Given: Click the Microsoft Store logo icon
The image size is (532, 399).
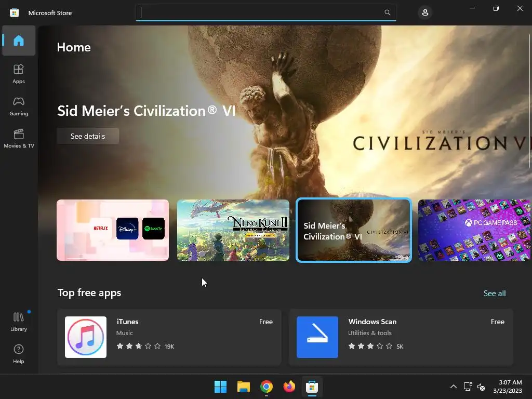Looking at the screenshot, I should pyautogui.click(x=14, y=13).
